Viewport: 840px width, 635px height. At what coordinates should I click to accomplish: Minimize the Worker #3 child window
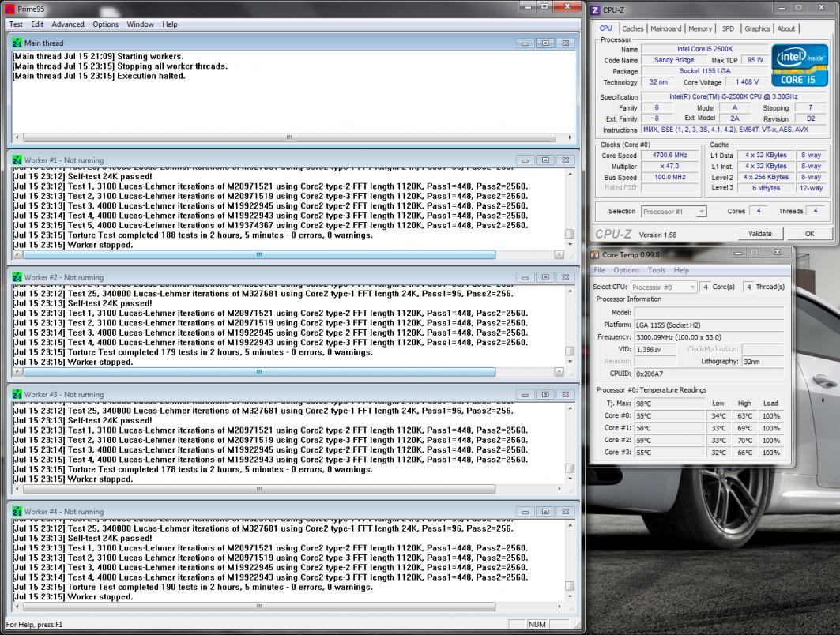point(525,395)
